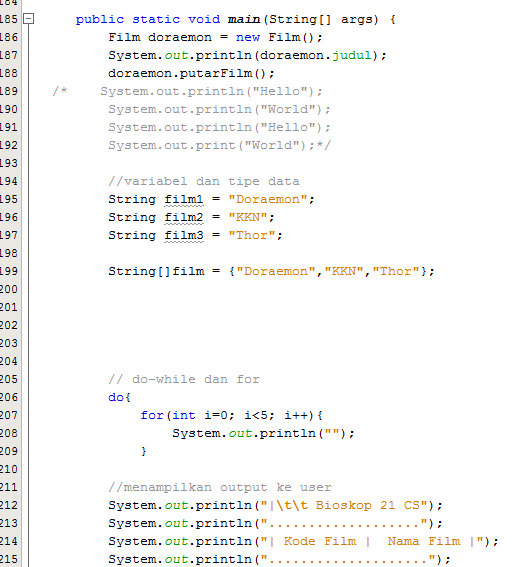Click '//menampilkan output ke user' comment

click(220, 487)
